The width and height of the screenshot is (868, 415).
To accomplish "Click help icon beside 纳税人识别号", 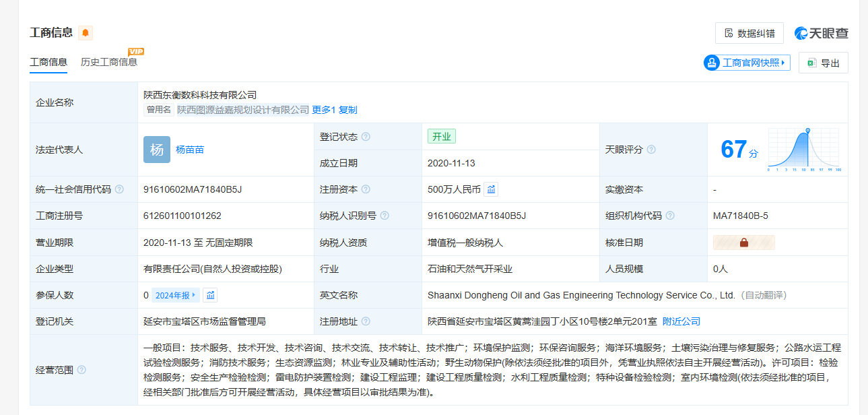I will click(x=385, y=216).
